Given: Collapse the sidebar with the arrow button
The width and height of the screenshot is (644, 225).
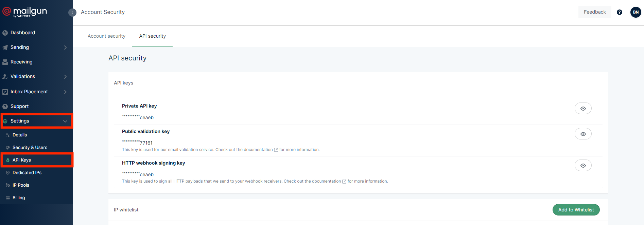Looking at the screenshot, I should coord(72,13).
